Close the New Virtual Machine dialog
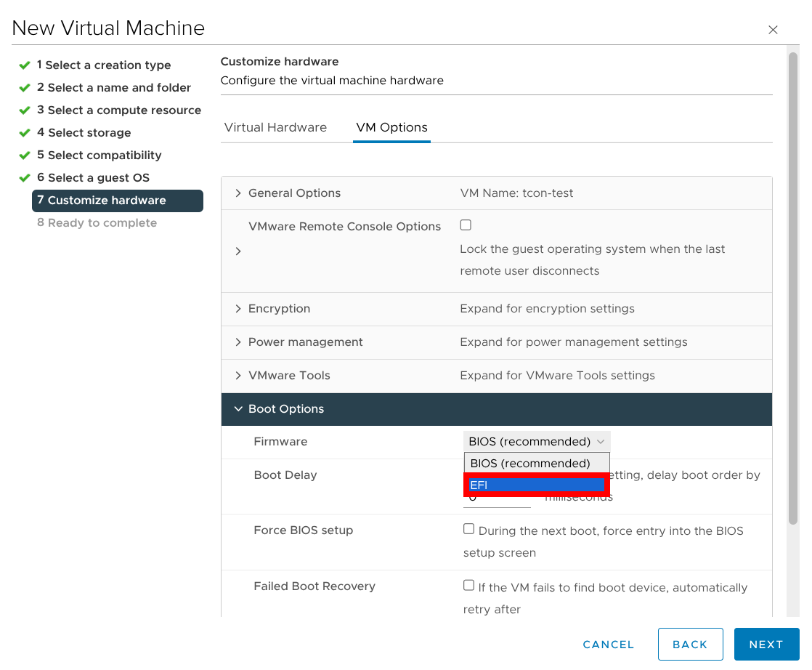This screenshot has height=670, width=812. tap(773, 30)
